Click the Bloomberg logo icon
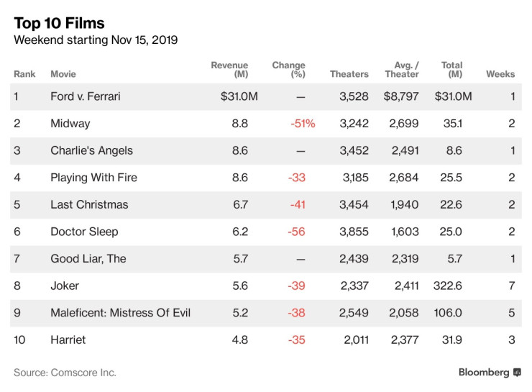Viewport: 532px width, 392px height. coord(516,373)
